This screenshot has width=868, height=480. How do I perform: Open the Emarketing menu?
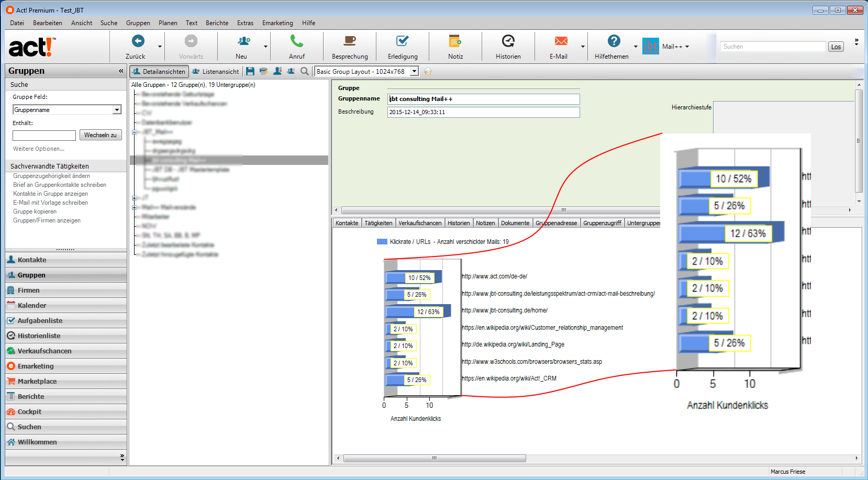click(x=277, y=23)
